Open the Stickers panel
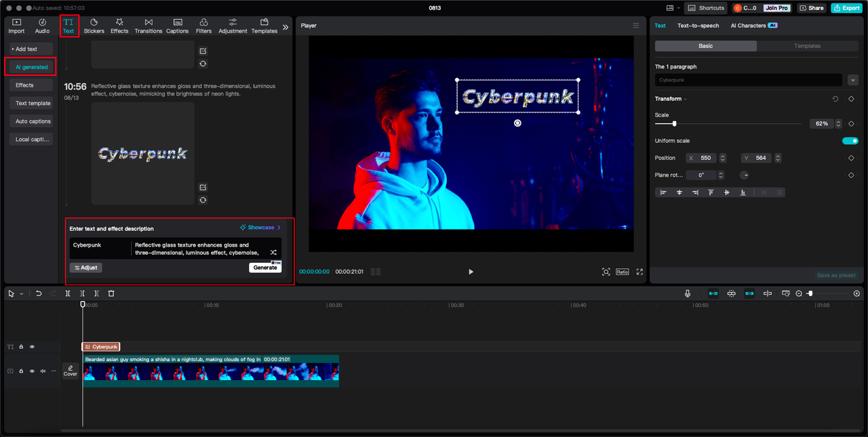The height and width of the screenshot is (437, 868). pos(94,26)
